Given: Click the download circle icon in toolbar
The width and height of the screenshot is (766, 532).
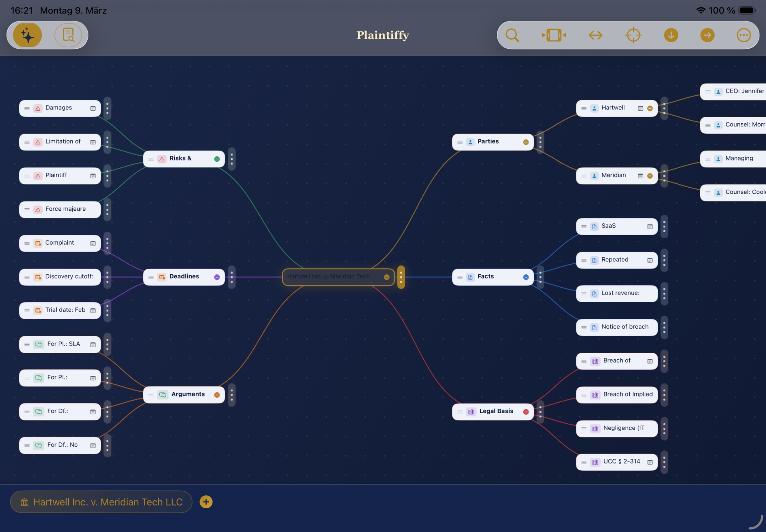Looking at the screenshot, I should [x=671, y=35].
